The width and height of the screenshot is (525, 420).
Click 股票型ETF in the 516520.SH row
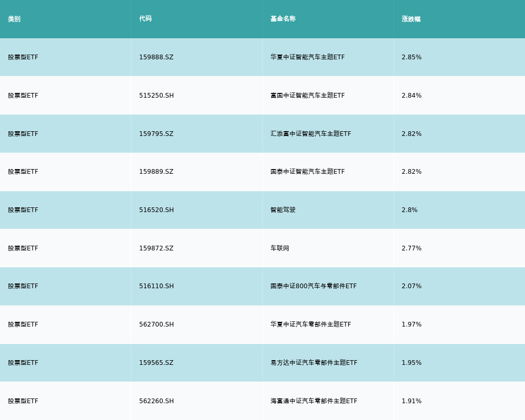click(x=23, y=210)
